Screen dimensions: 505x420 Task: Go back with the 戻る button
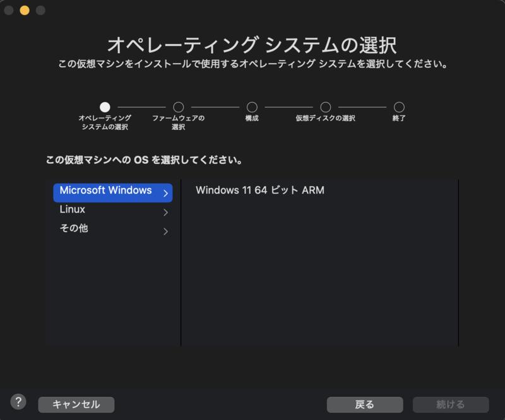[365, 404]
